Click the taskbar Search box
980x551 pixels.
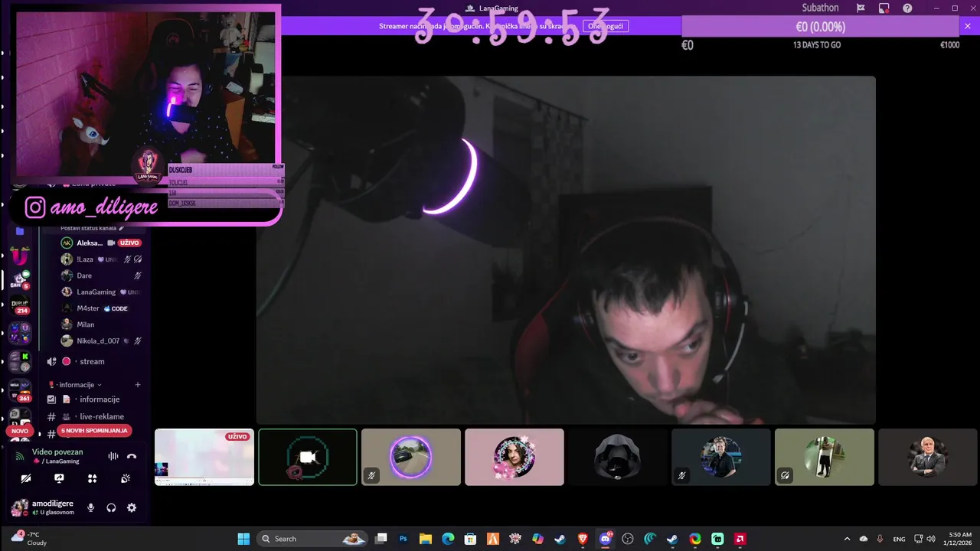click(x=312, y=539)
